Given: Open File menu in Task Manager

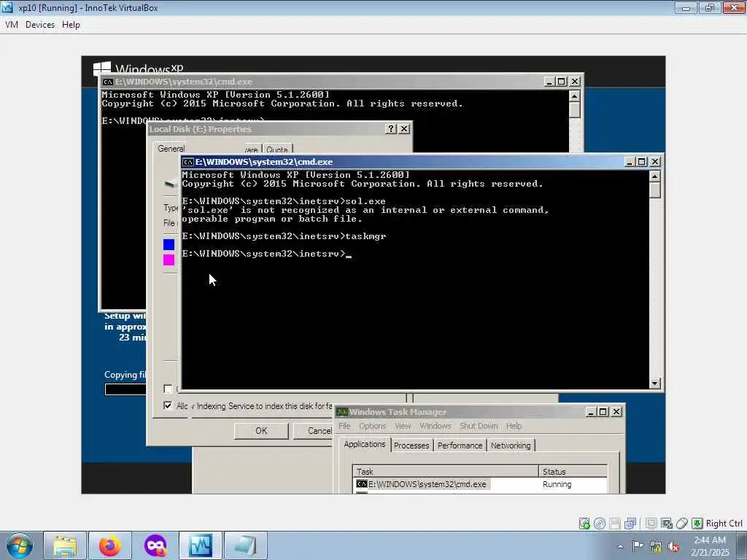Looking at the screenshot, I should point(344,426).
